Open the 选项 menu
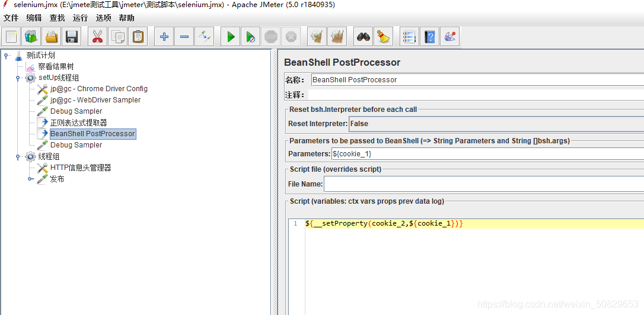The width and height of the screenshot is (644, 315). (x=104, y=18)
